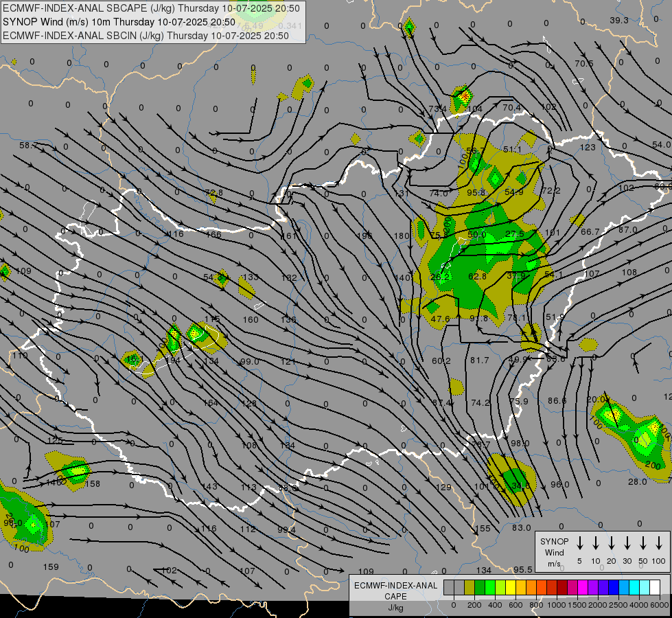Image resolution: width=672 pixels, height=618 pixels.
Task: Click the map value 70.5
Action: tap(583, 63)
